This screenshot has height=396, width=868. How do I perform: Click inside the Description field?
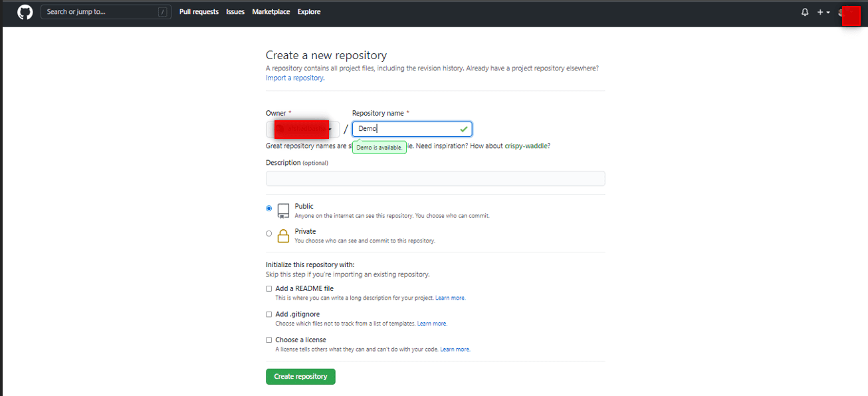click(435, 178)
